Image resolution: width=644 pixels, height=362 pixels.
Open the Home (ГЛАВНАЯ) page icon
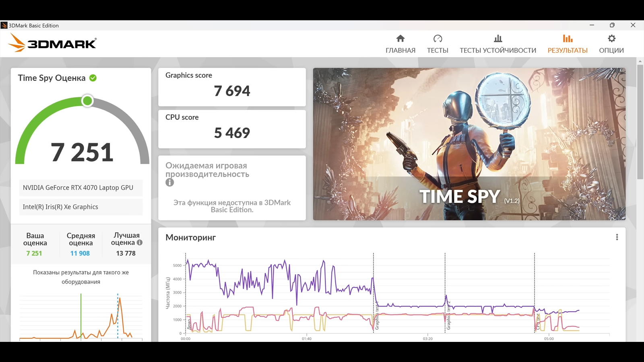click(400, 39)
